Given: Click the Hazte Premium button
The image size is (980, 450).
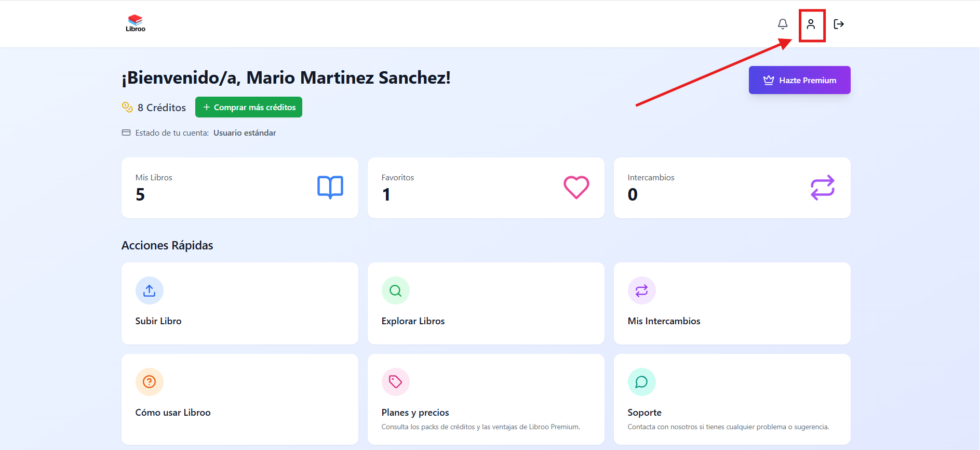Looking at the screenshot, I should click(799, 80).
